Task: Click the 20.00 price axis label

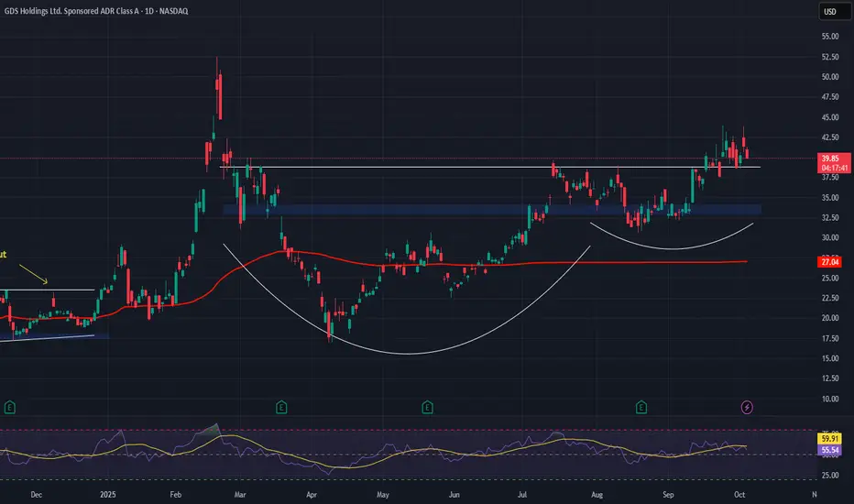Action: click(x=830, y=318)
